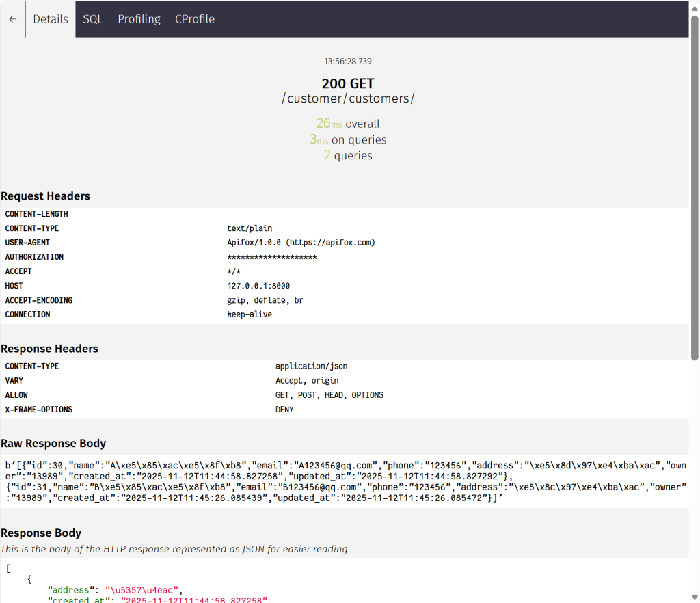This screenshot has height=603, width=700.
Task: Click the 2 queries count
Action: (x=348, y=155)
